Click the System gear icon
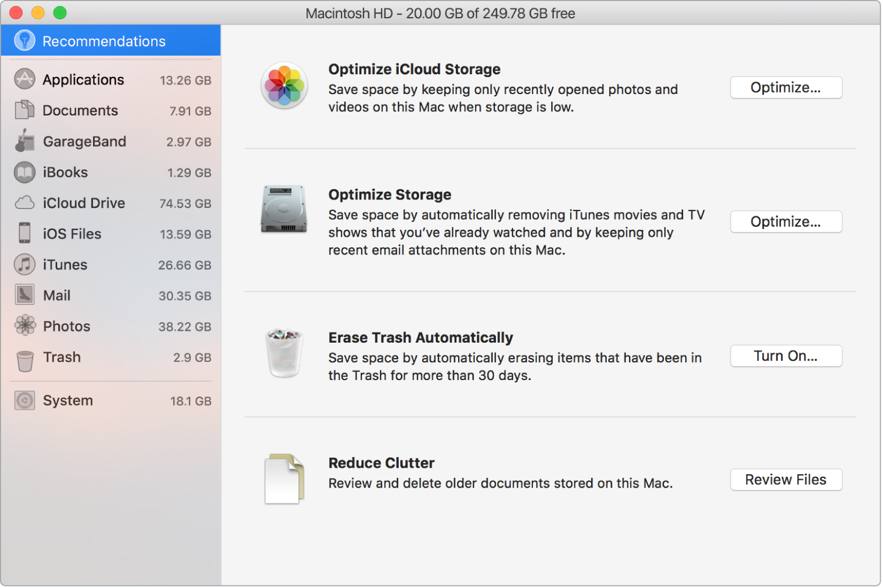This screenshot has width=883, height=588. tap(25, 401)
